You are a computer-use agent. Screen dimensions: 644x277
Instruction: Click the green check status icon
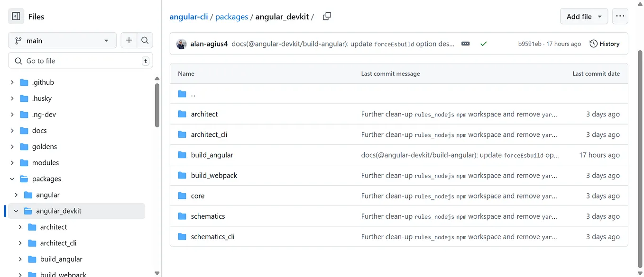[x=483, y=44]
